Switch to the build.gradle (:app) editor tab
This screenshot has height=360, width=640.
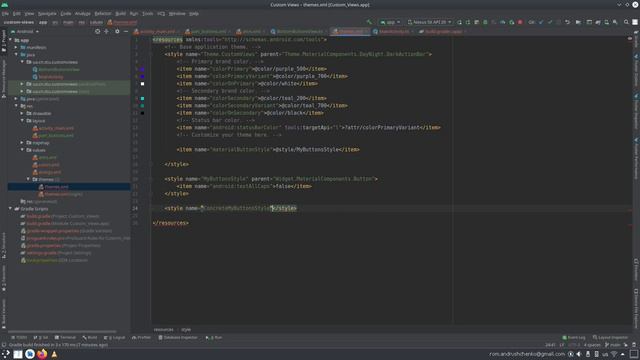[443, 31]
